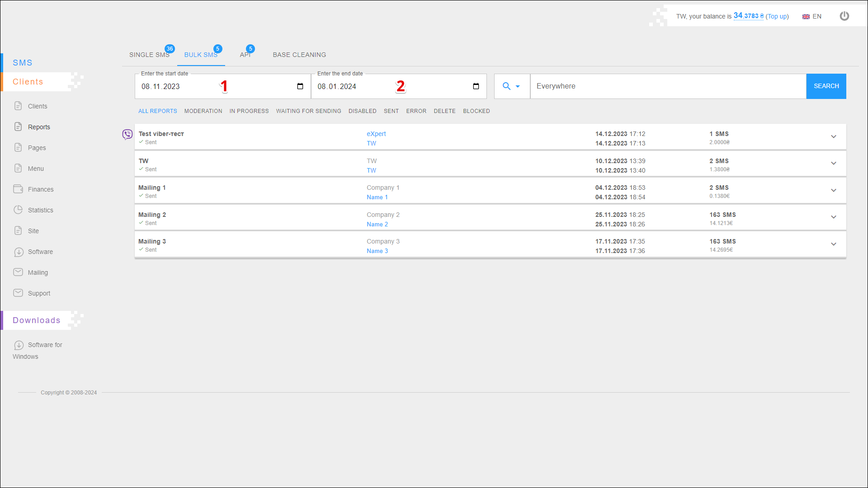The width and height of the screenshot is (868, 488).
Task: Expand the Test viber report row
Action: (x=833, y=136)
